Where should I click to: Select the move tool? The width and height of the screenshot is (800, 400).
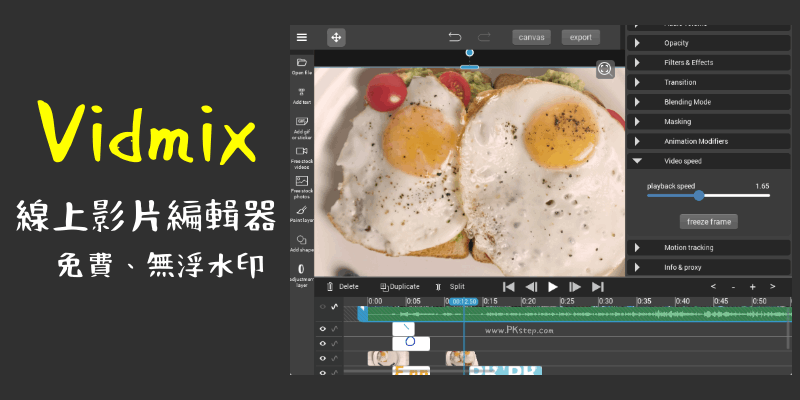336,37
